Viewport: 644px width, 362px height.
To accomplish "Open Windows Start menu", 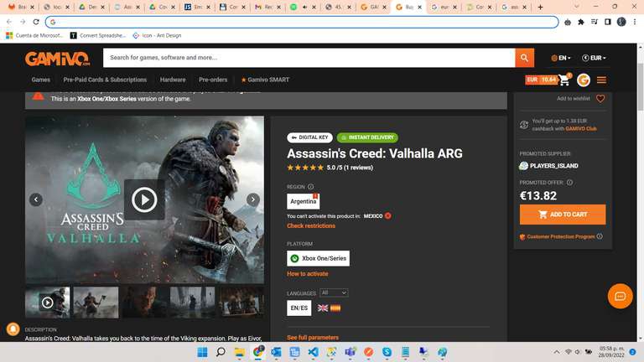I will (x=202, y=352).
